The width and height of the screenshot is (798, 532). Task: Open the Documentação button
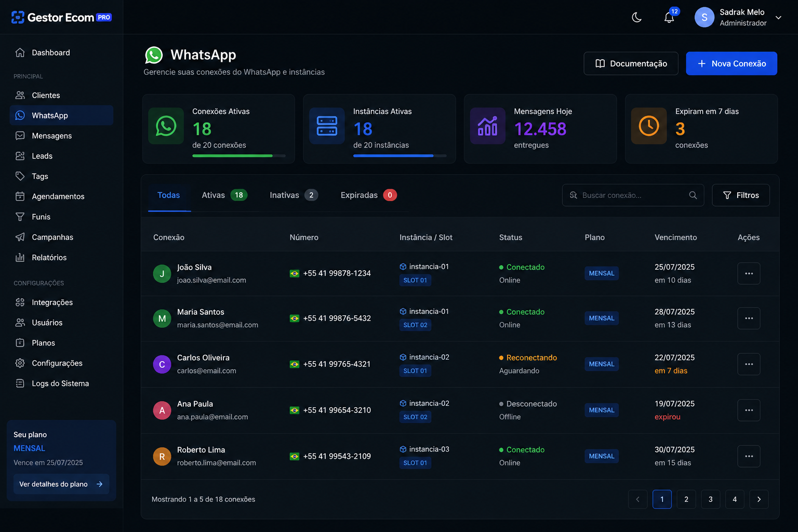[x=631, y=63]
